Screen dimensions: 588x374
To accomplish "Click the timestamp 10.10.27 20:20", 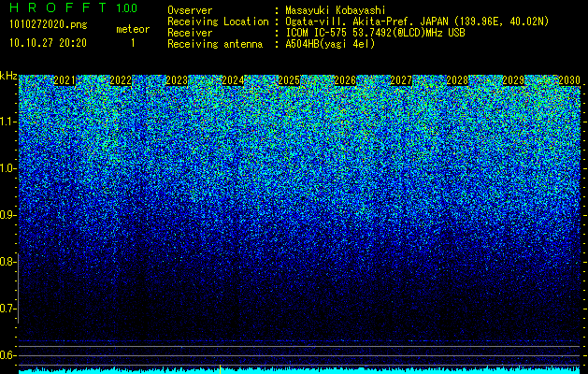I will 48,43.
